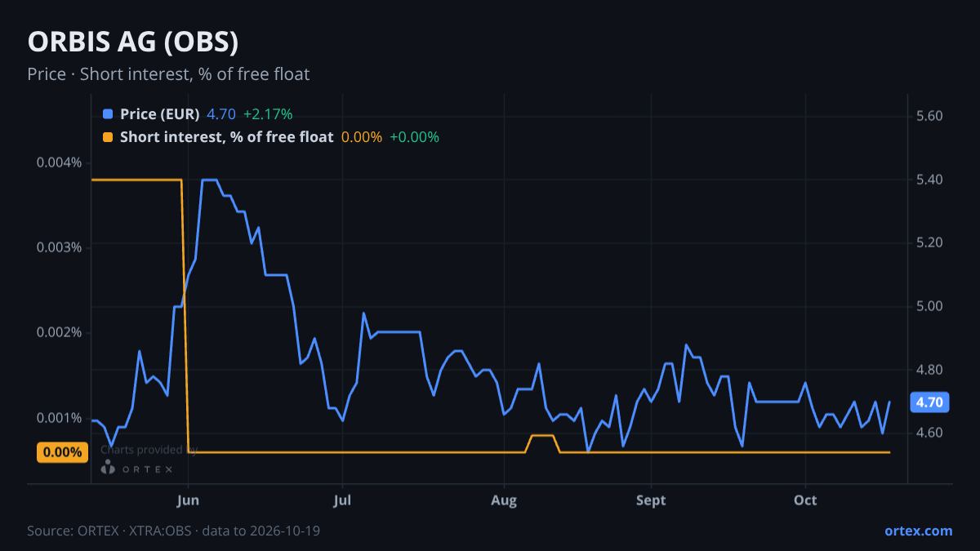The image size is (980, 551).
Task: Click the 5.40 right axis label
Action: [930, 180]
